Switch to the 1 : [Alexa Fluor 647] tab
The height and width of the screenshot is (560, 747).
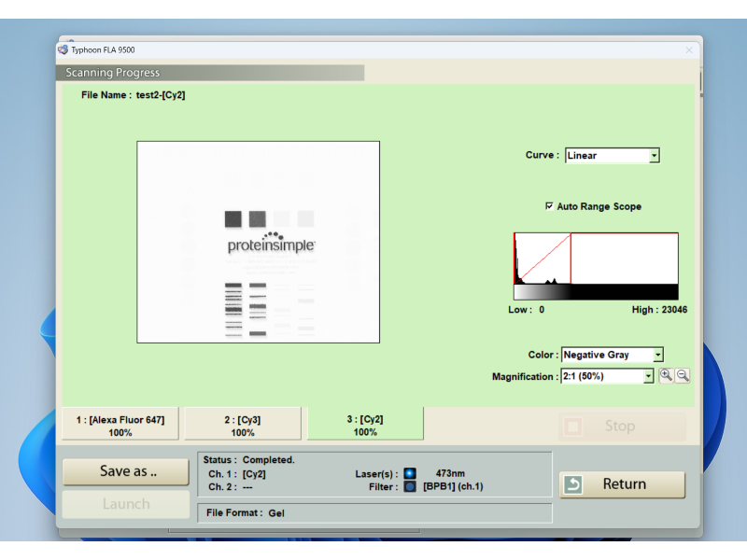point(120,424)
